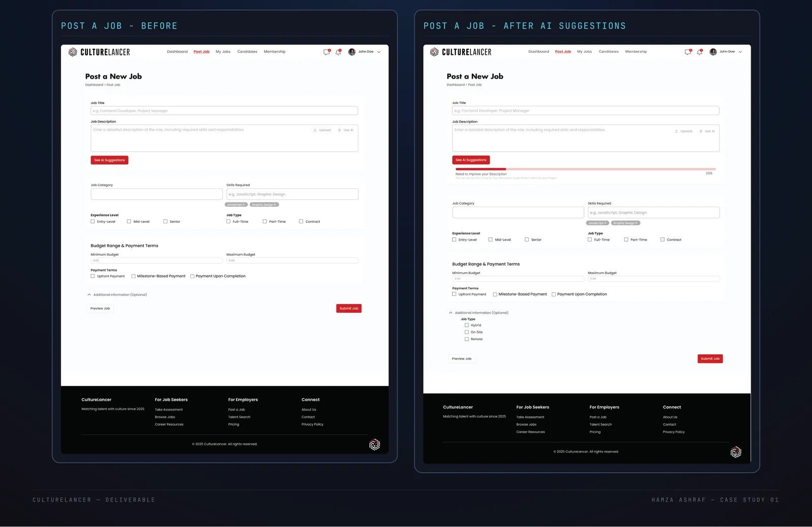Focus Minimum Budget field in Before panel
This screenshot has height=527, width=812.
(157, 260)
